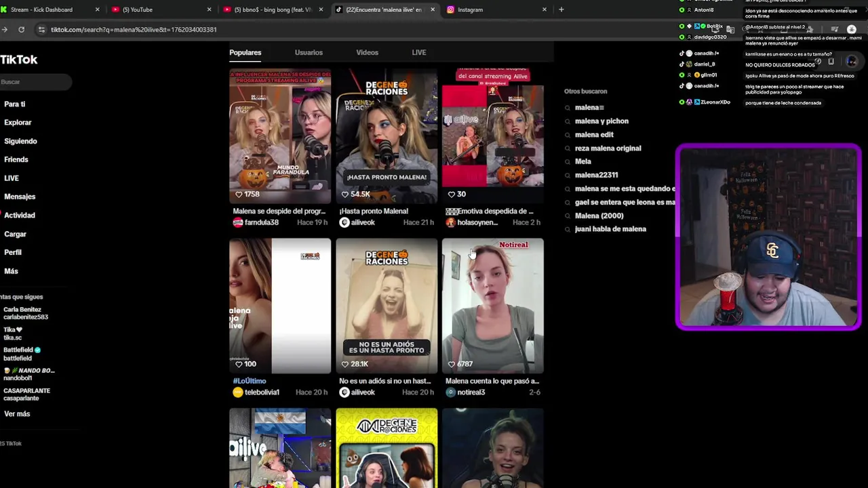Open 'No es un adiós' video thumbnail

tap(387, 306)
